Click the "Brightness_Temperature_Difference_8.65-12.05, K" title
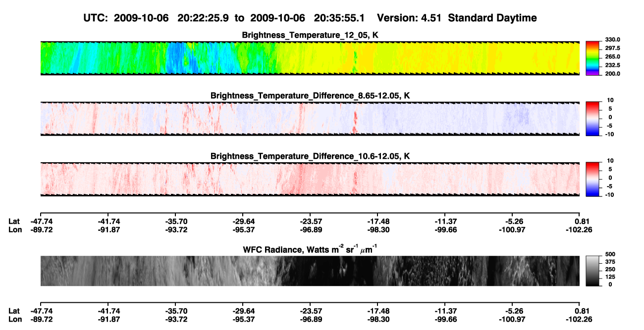The height and width of the screenshot is (330, 644). (x=310, y=95)
